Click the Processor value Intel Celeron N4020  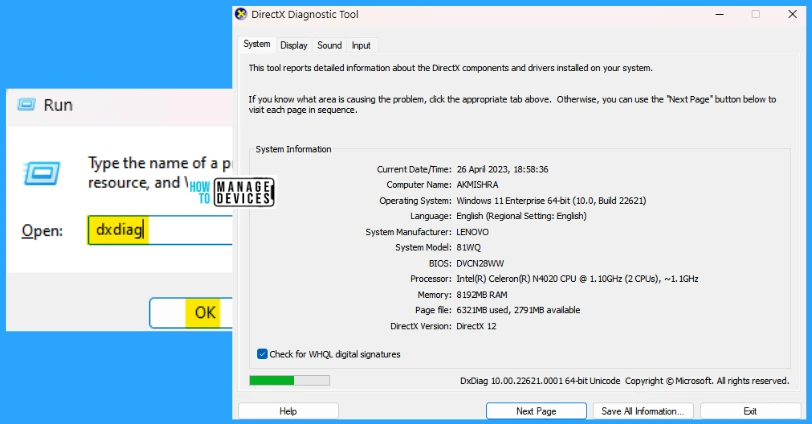point(577,279)
